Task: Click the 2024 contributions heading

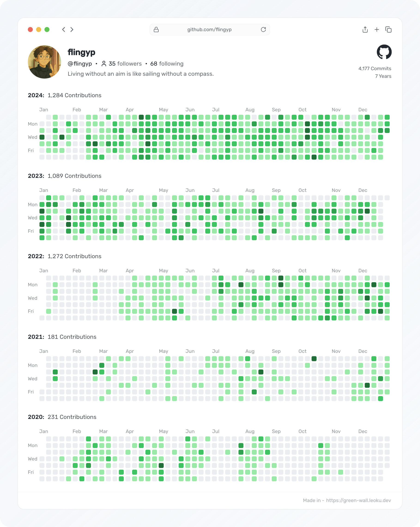Action: pyautogui.click(x=64, y=95)
